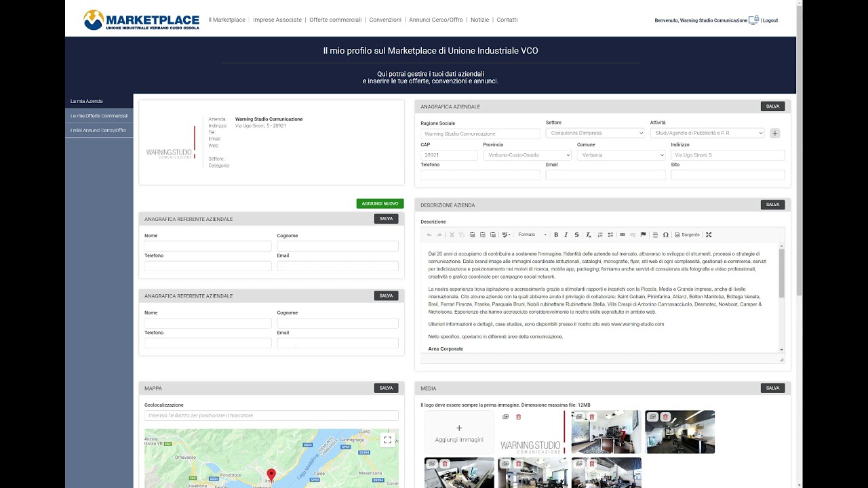Image resolution: width=868 pixels, height=488 pixels.
Task: Remove formatting with the Tx icon
Action: [x=589, y=235]
